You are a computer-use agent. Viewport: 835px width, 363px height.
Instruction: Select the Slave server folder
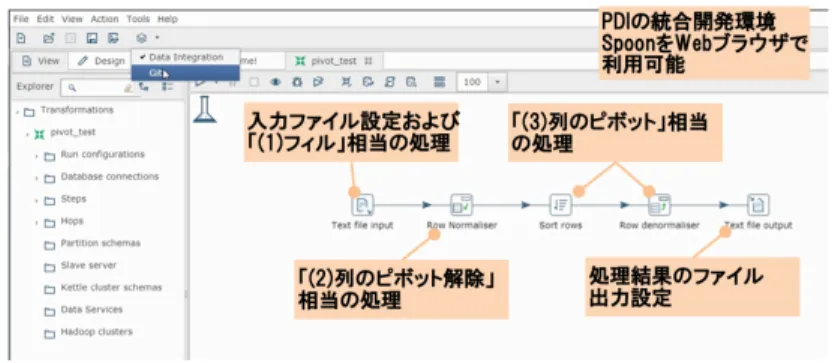[x=88, y=265]
